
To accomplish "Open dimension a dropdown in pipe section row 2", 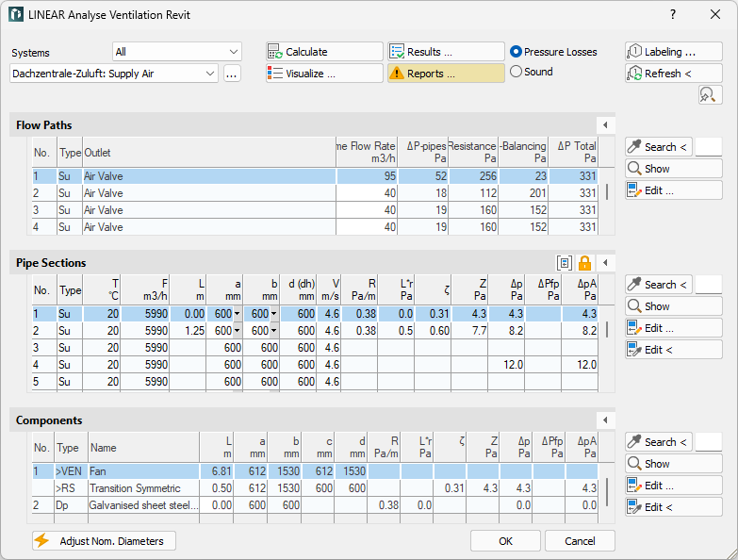I will coord(238,330).
